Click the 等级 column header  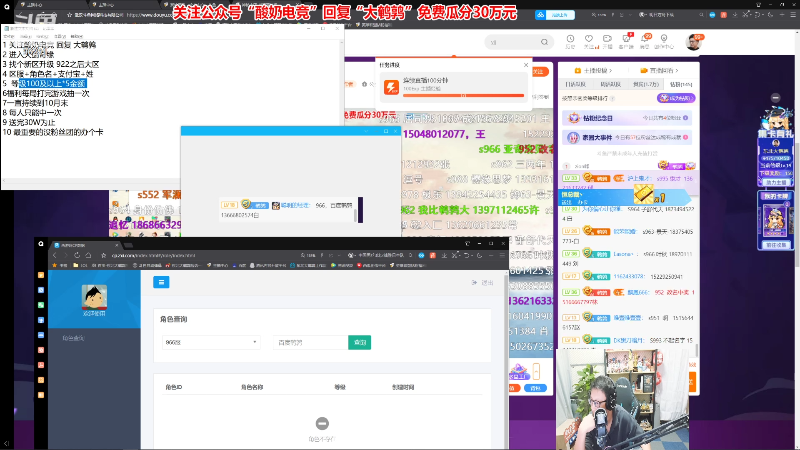pyautogui.click(x=340, y=387)
